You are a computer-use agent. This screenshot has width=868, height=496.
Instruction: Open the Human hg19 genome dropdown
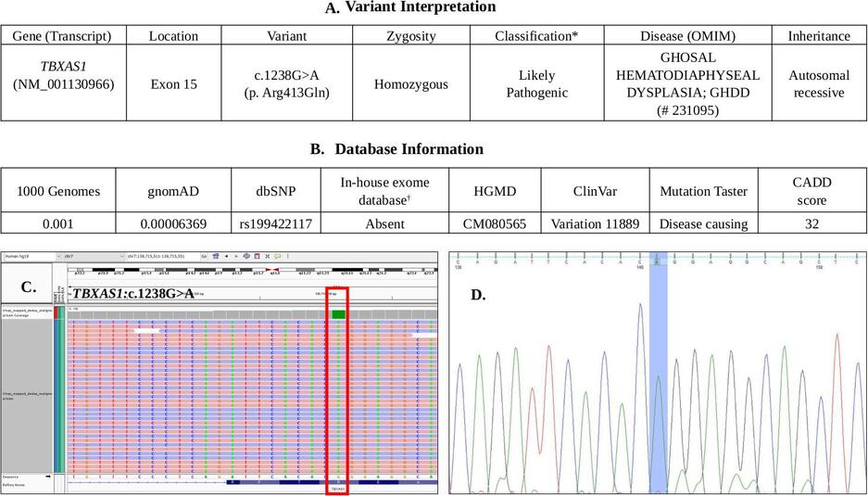click(x=31, y=256)
